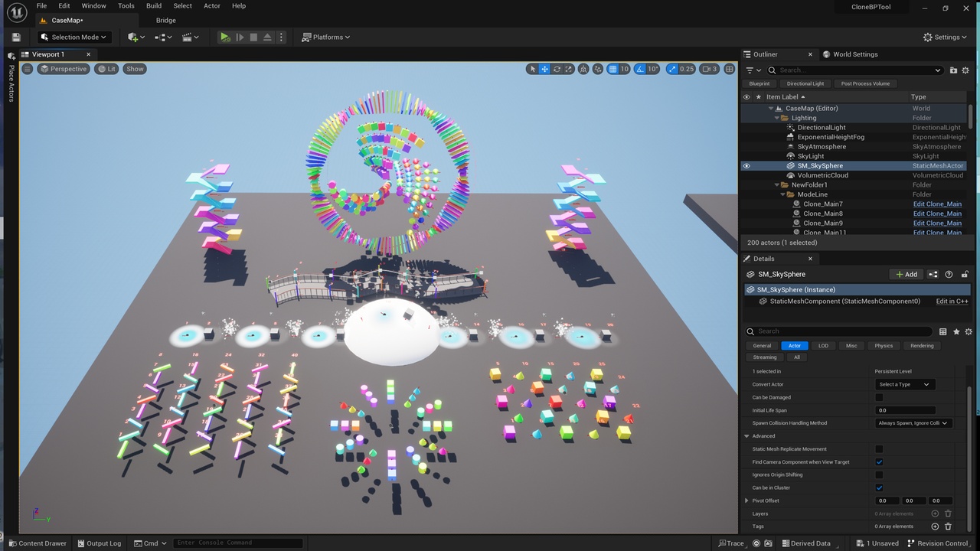Collapse the Lighting folder in Outliner
This screenshot has height=551, width=980.
click(776, 118)
